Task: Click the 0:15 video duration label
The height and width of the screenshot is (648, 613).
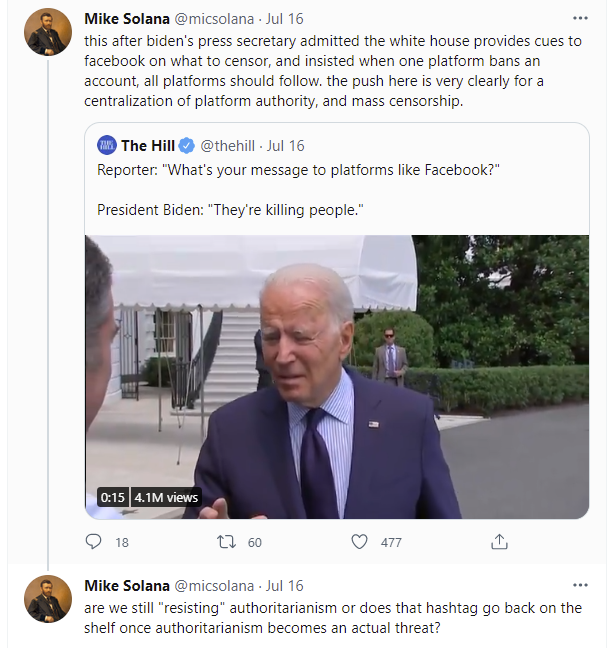Action: click(112, 497)
